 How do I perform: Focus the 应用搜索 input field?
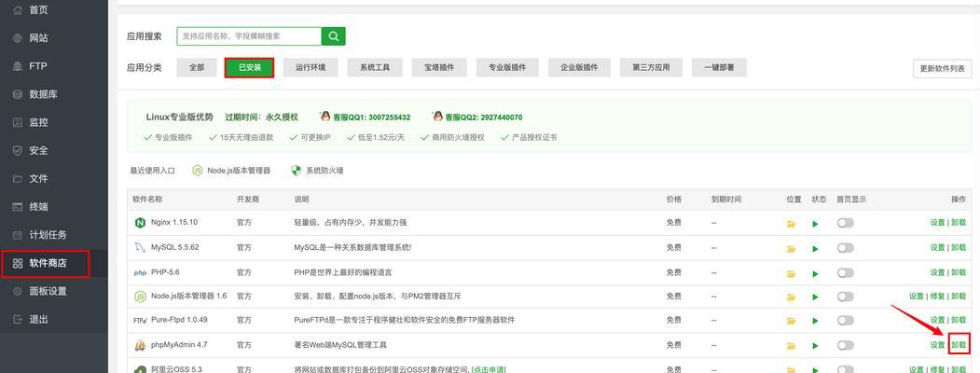click(249, 36)
